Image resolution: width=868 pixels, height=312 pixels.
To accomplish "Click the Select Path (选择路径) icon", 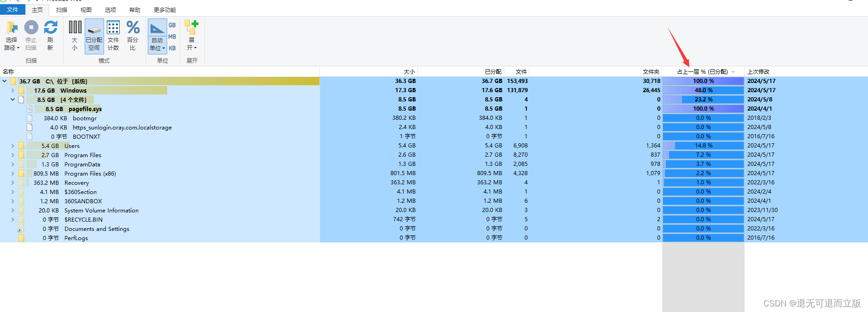I will [12, 29].
